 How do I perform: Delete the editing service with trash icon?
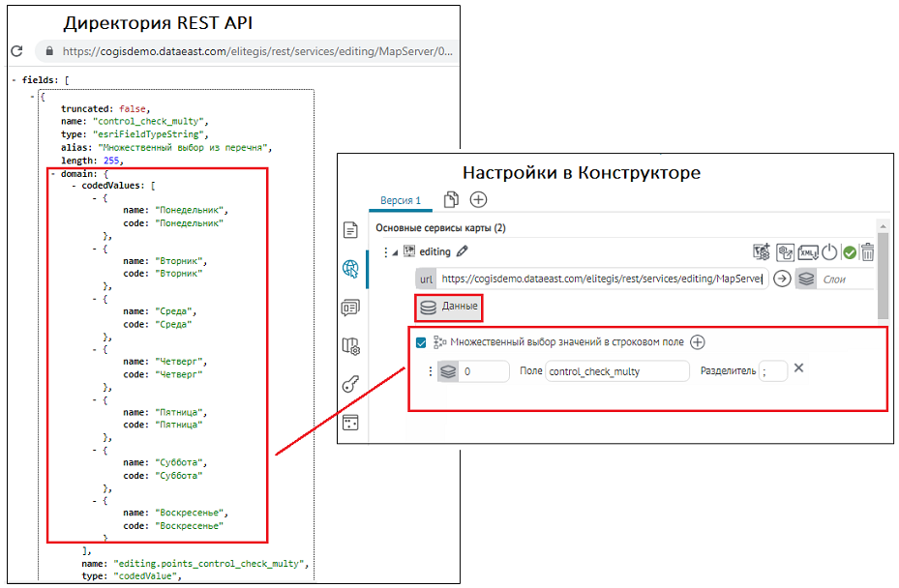868,252
